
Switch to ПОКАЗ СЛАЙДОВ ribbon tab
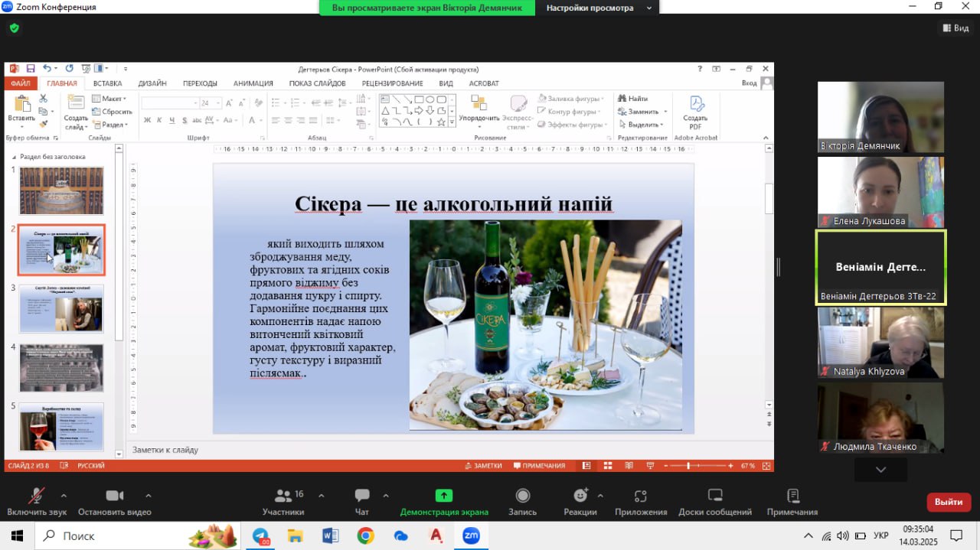coord(318,83)
